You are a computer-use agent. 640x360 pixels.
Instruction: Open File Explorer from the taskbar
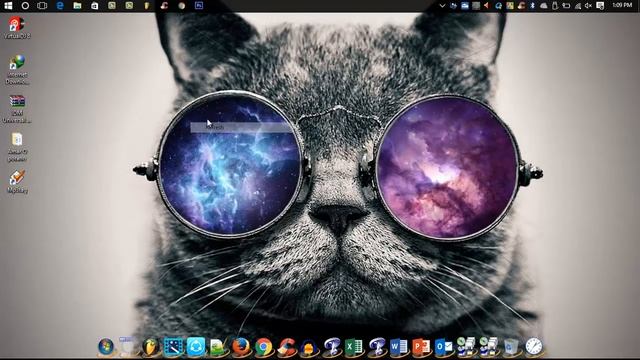tap(77, 6)
